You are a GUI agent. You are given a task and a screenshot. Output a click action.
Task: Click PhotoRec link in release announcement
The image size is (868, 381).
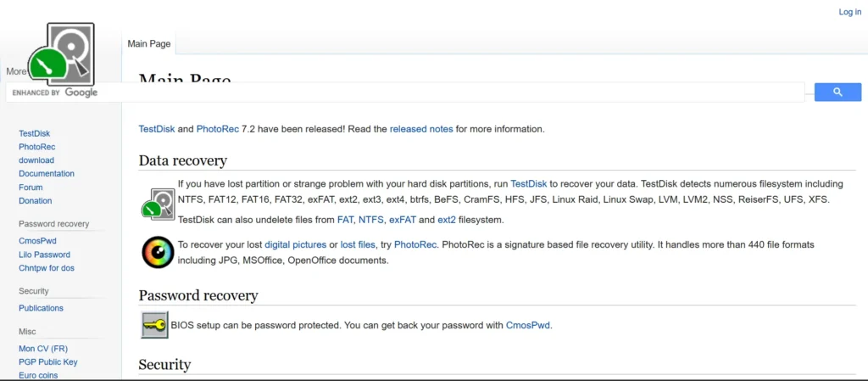point(218,129)
